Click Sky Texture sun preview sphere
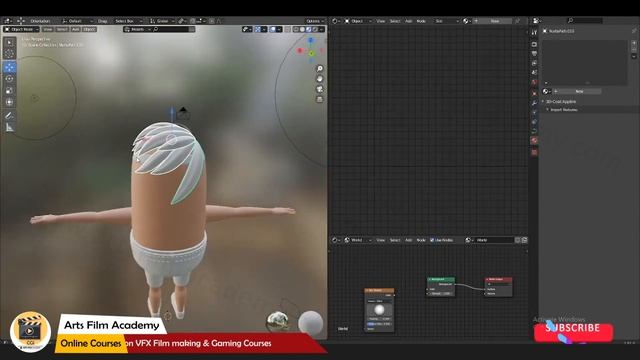640x360 pixels. (379, 310)
